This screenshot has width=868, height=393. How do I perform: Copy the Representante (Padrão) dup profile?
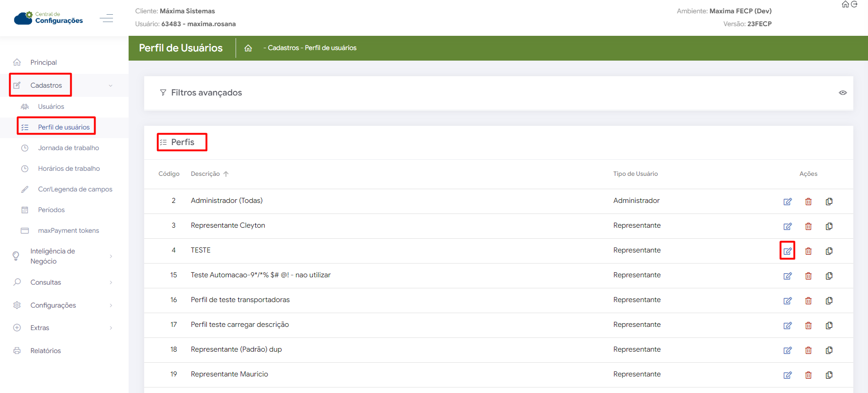tap(829, 350)
